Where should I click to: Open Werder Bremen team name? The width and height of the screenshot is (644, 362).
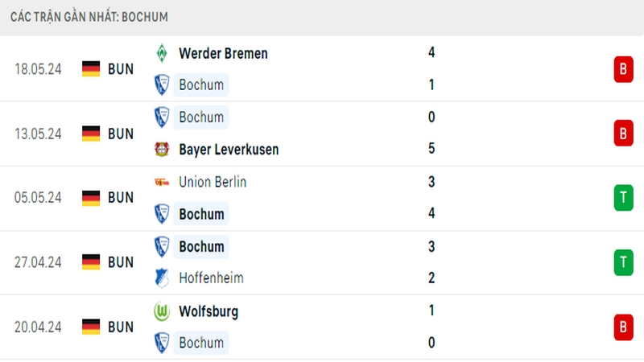[223, 53]
